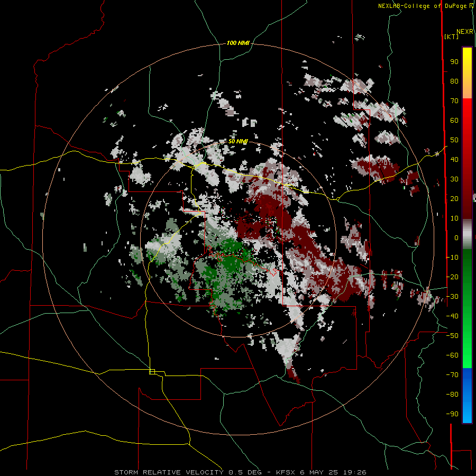
Task: Click the positive 60 knot scale label
Action: coord(454,121)
